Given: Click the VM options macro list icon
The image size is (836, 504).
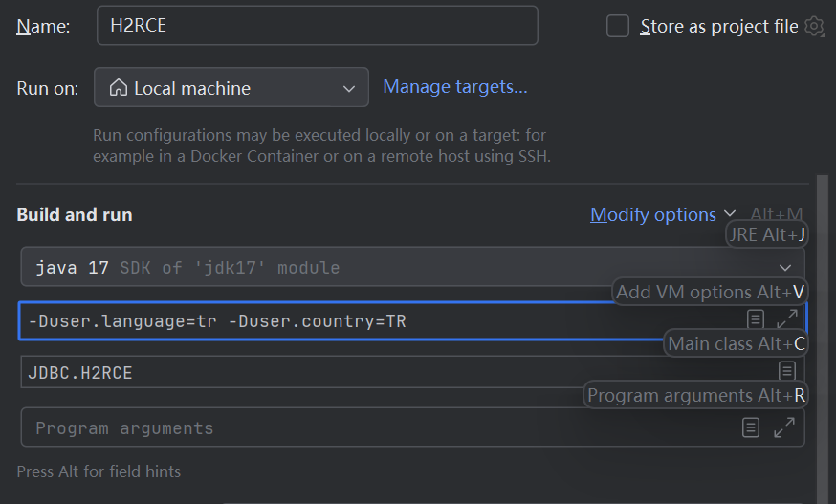Looking at the screenshot, I should point(755,318).
